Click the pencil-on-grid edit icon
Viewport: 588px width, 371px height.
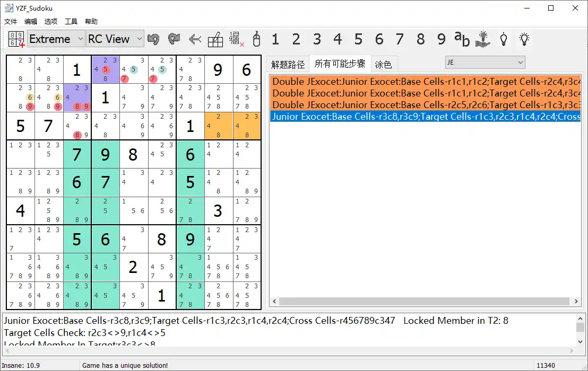[215, 39]
